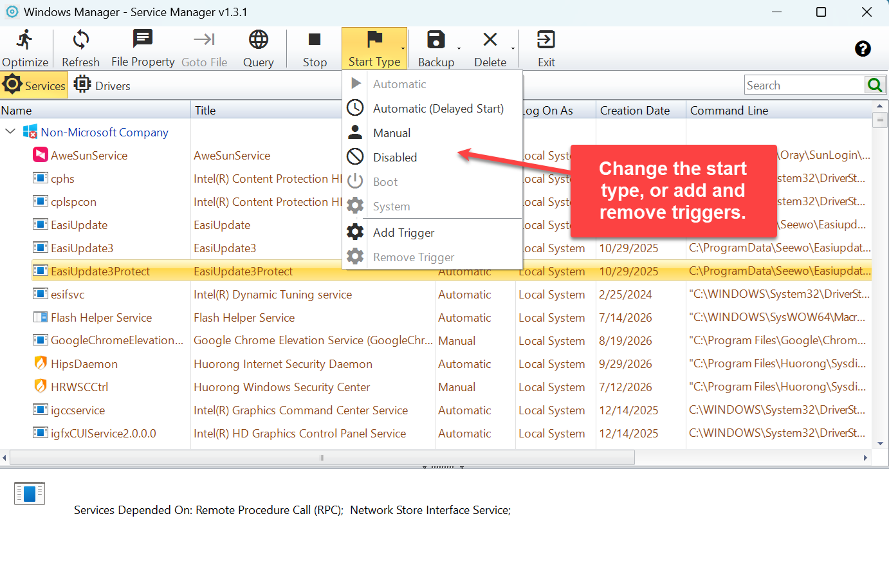
Task: Click the Optimize toolbar icon
Action: tap(25, 40)
